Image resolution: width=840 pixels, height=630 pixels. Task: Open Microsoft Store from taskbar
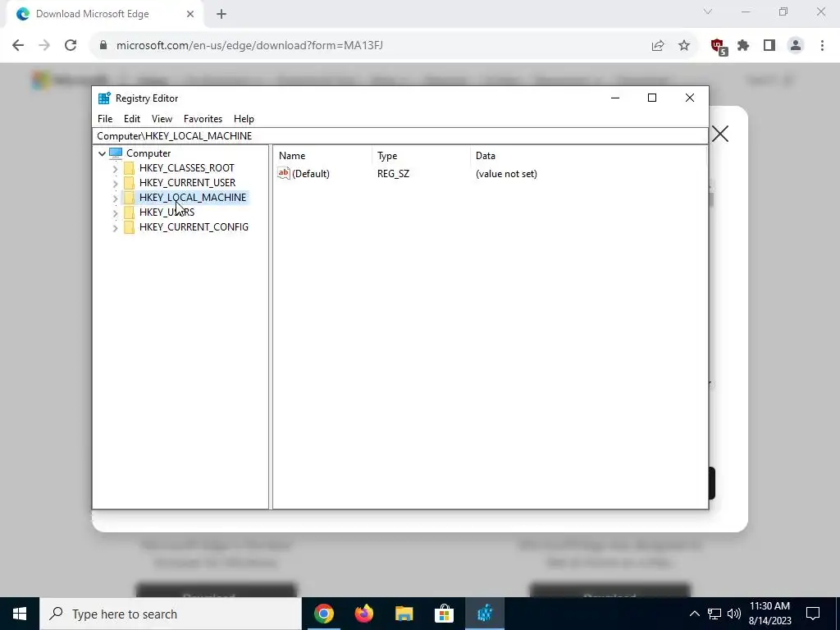click(444, 614)
